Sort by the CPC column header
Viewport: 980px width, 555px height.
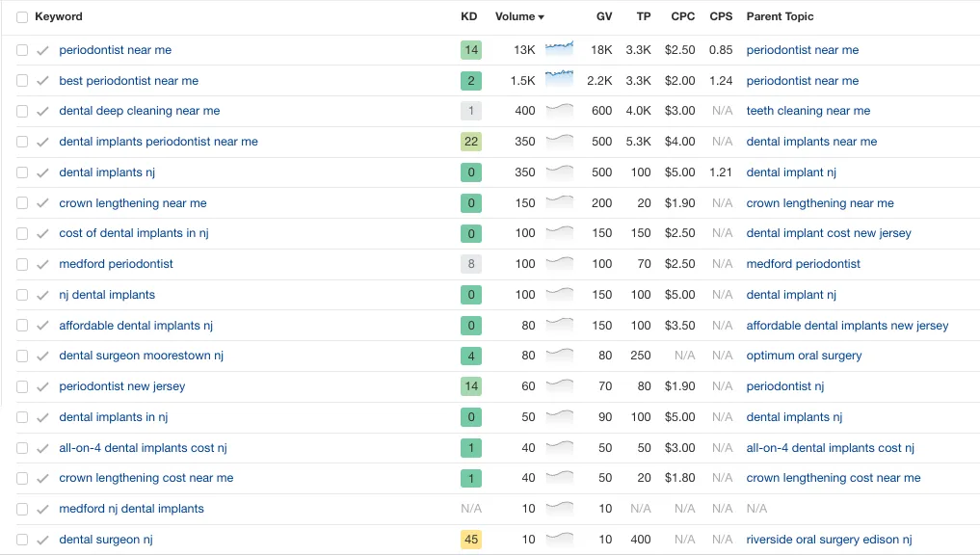click(x=682, y=17)
